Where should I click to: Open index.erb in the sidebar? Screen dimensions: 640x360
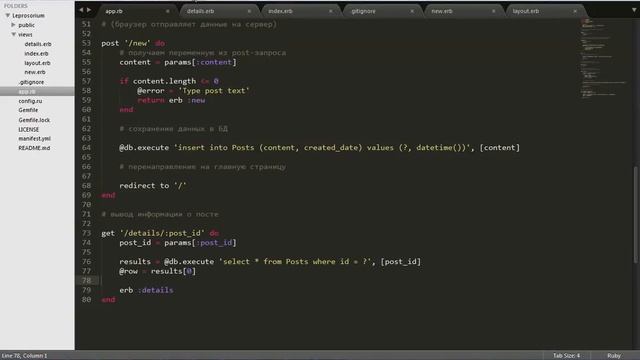[x=36, y=53]
